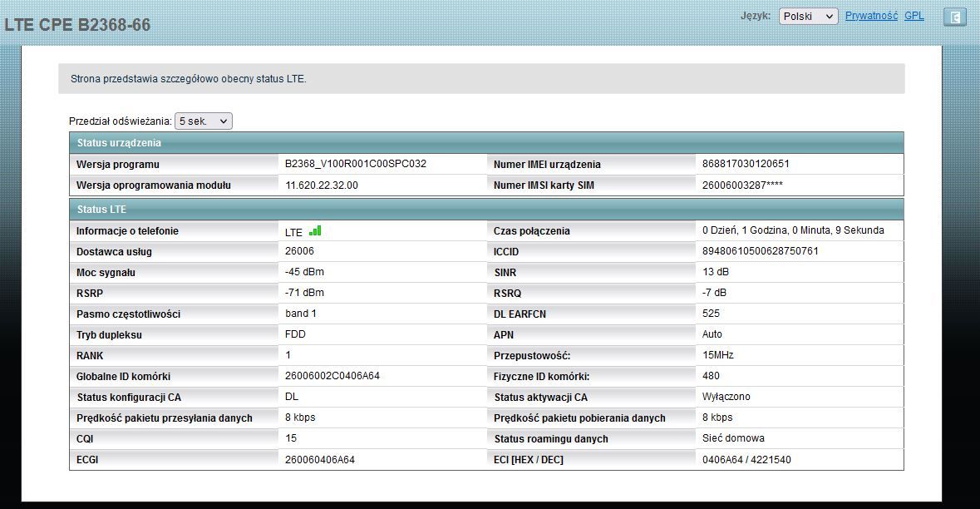Click the CQI value 15
980x509 pixels.
[291, 437]
